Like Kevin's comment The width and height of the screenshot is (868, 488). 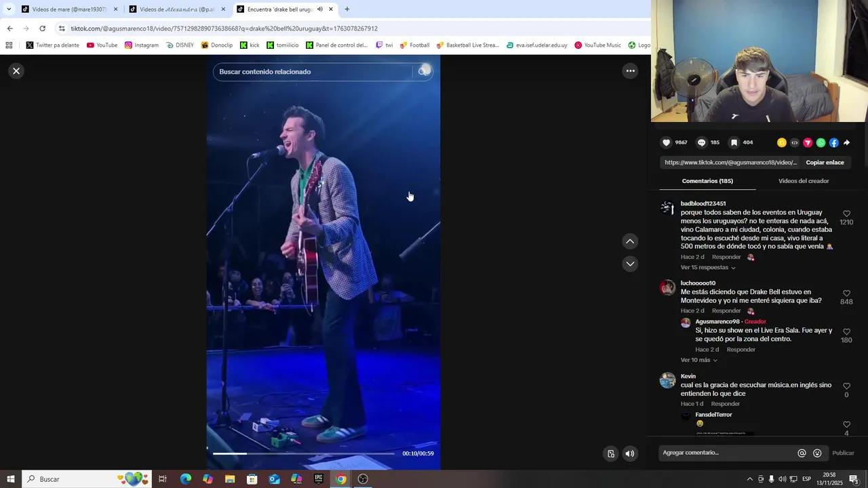coord(846,386)
